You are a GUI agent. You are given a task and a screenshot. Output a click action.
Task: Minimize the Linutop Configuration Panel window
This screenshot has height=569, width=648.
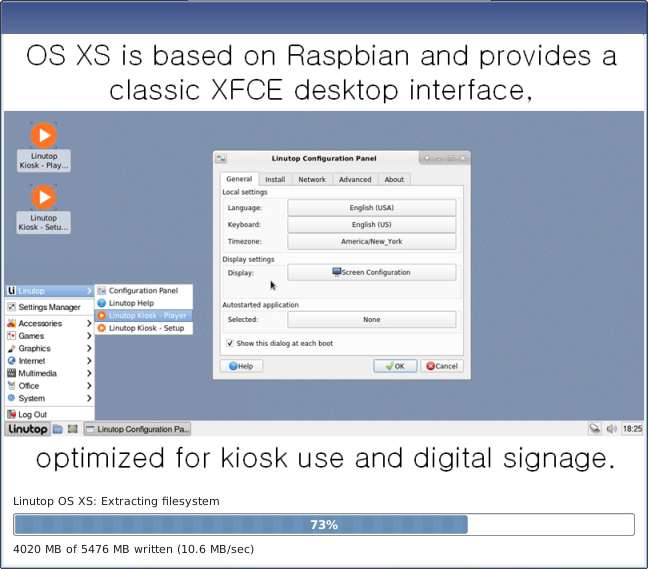(439, 158)
